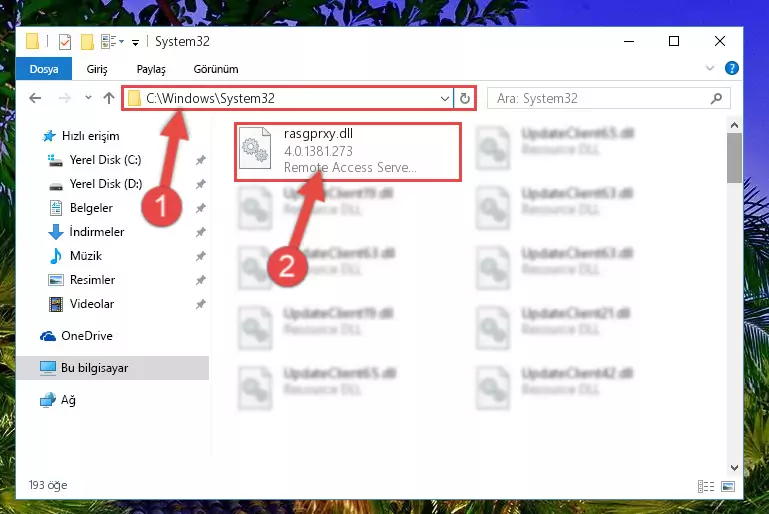The image size is (769, 514).
Task: Open the Dosya menu
Action: click(x=44, y=69)
